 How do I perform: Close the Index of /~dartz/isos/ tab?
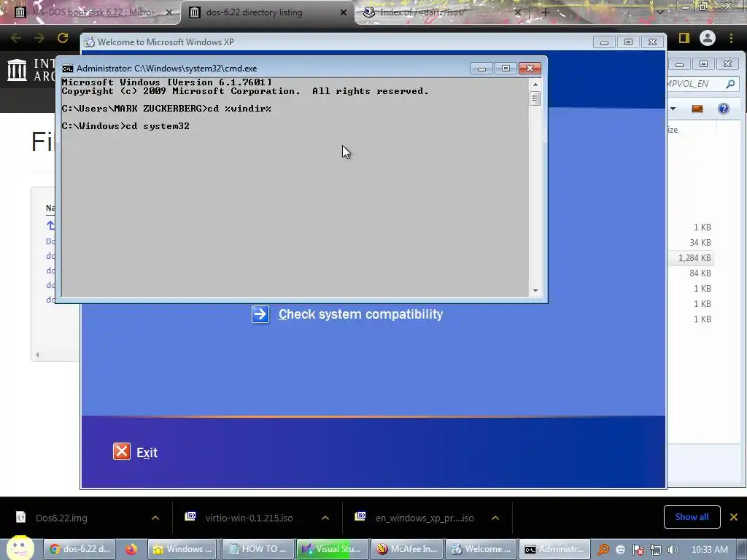(517, 12)
